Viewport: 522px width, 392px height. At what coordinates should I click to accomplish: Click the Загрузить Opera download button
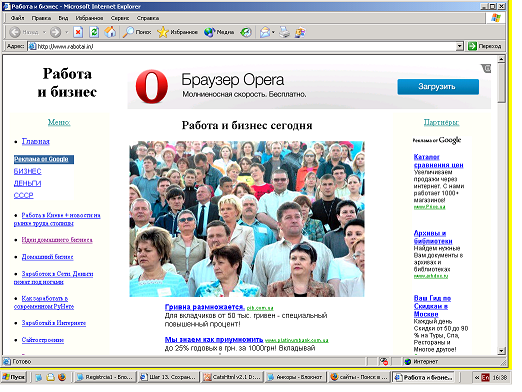click(x=438, y=87)
